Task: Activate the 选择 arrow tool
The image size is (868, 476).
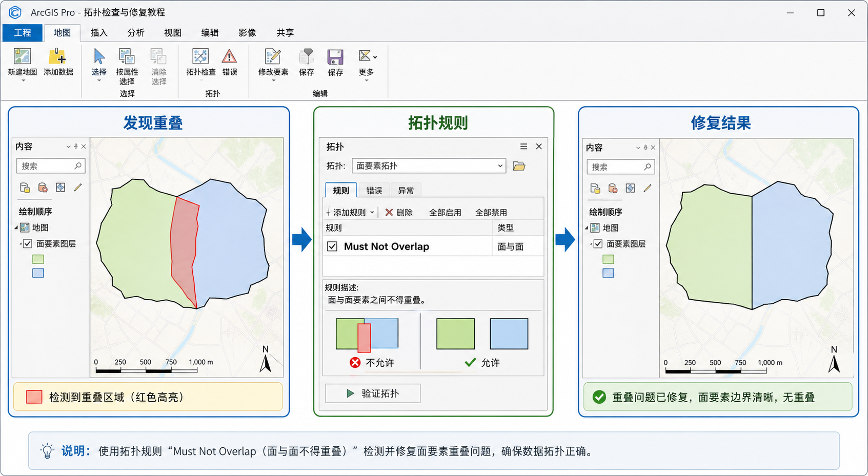Action: (99, 57)
